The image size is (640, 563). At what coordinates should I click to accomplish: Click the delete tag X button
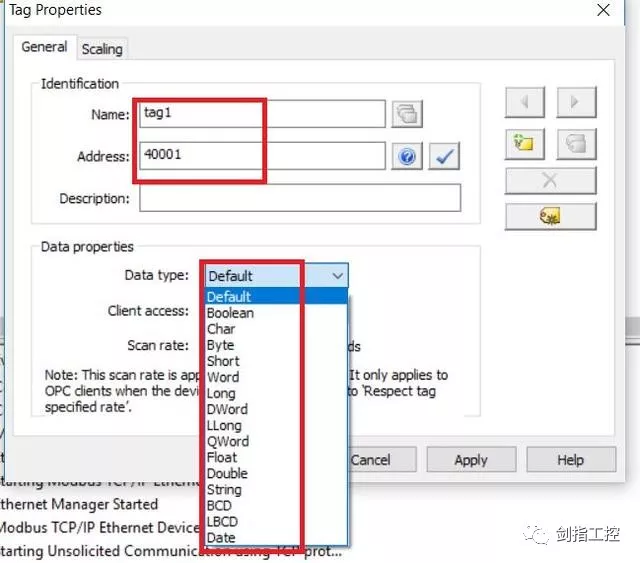point(550,181)
